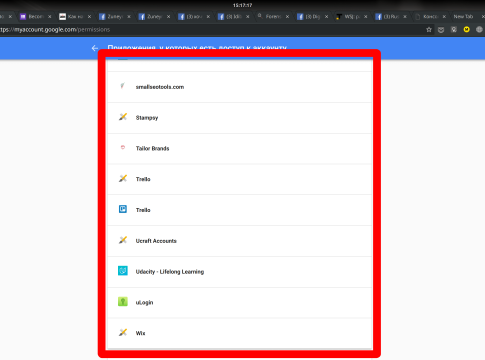
Task: Open the Pocket extension icon in the toolbar
Action: pos(441,30)
